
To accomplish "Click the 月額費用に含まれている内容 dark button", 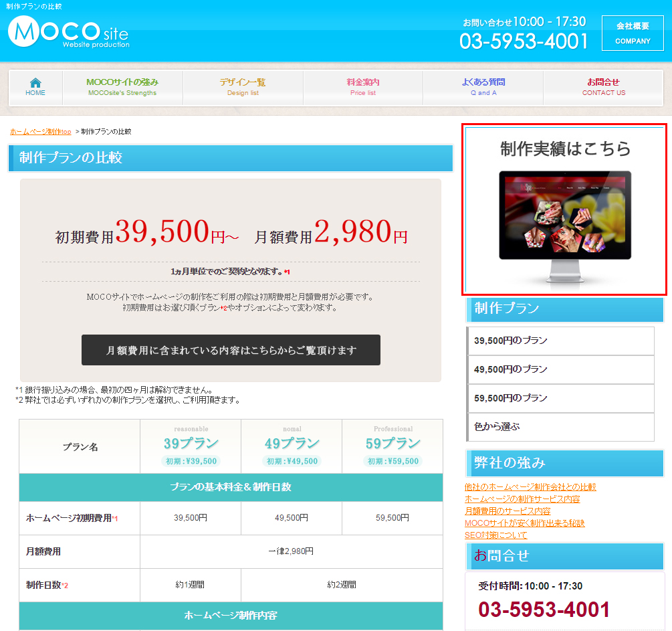I will 231,350.
